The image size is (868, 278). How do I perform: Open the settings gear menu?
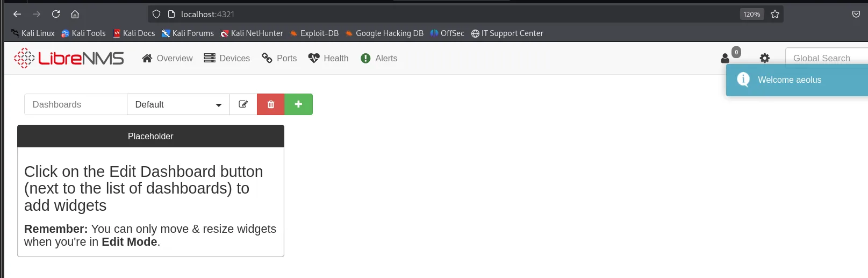click(765, 58)
